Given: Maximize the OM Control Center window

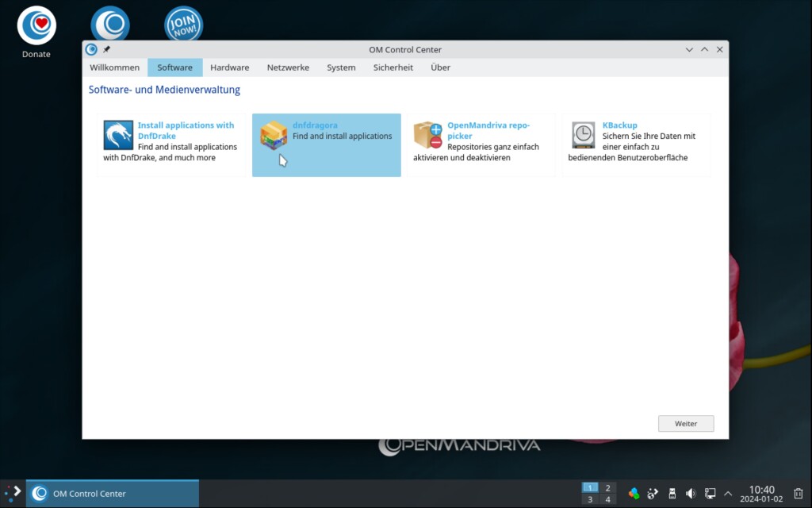Looking at the screenshot, I should 704,50.
